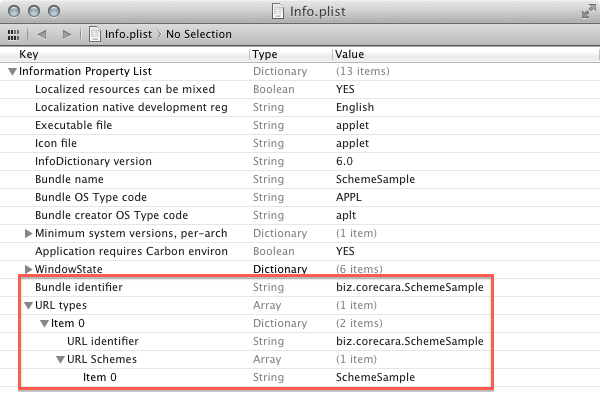This screenshot has height=405, width=600.
Task: Select the Bundle identifier row
Action: [x=79, y=288]
